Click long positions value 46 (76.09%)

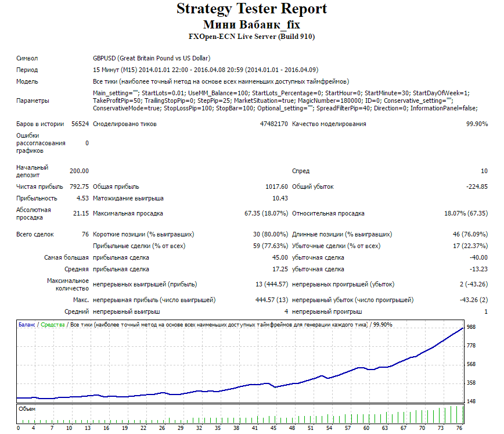[470, 234]
